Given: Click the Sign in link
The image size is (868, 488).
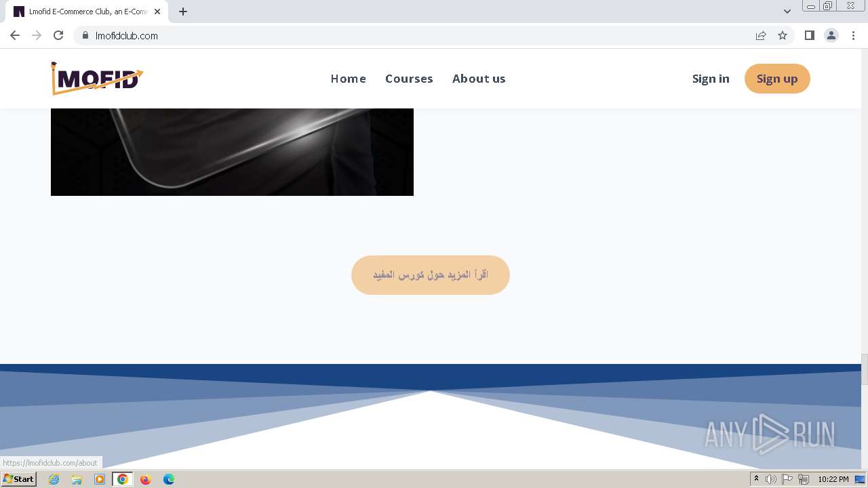Looking at the screenshot, I should pos(711,79).
